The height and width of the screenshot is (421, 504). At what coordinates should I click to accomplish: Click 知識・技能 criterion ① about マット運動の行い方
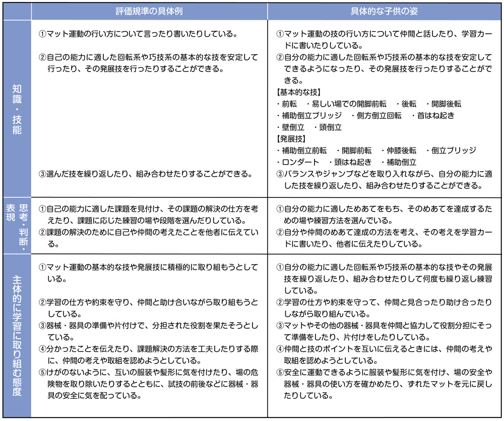(138, 34)
